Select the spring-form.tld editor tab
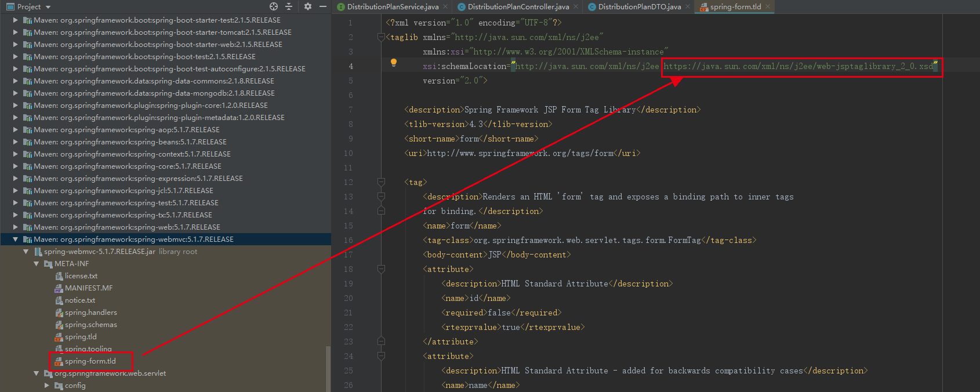The width and height of the screenshot is (980, 392). tap(735, 7)
